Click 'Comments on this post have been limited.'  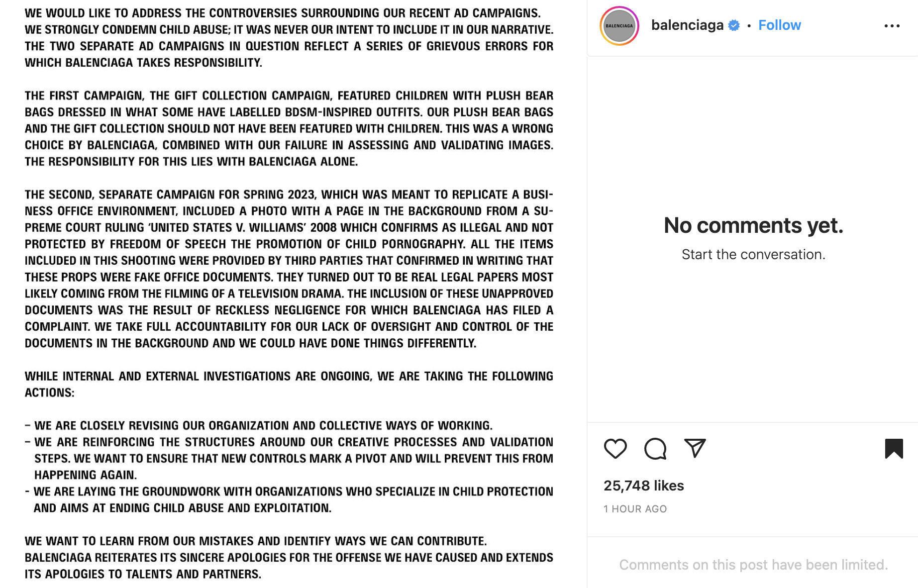(753, 565)
